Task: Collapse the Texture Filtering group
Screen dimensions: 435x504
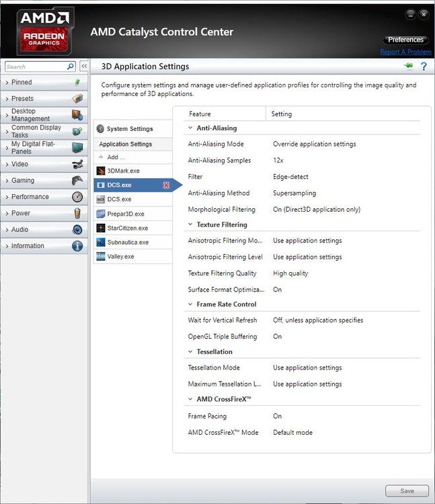Action: pyautogui.click(x=190, y=224)
